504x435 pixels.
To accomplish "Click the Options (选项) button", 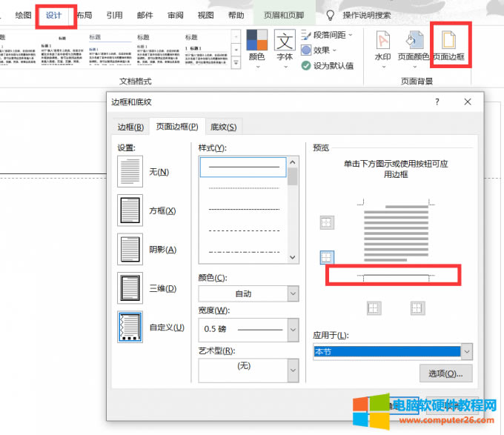I will click(445, 373).
